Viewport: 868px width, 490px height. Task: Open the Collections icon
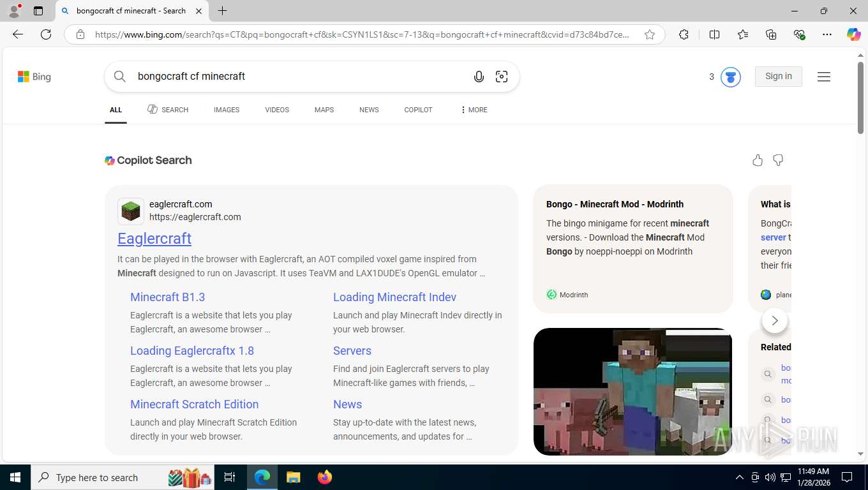point(771,34)
